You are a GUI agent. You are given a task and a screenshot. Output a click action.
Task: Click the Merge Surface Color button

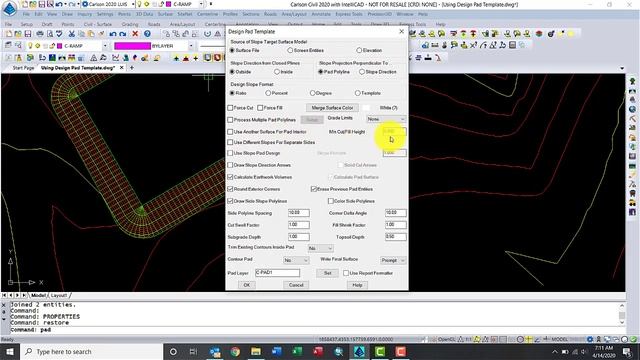click(x=332, y=108)
